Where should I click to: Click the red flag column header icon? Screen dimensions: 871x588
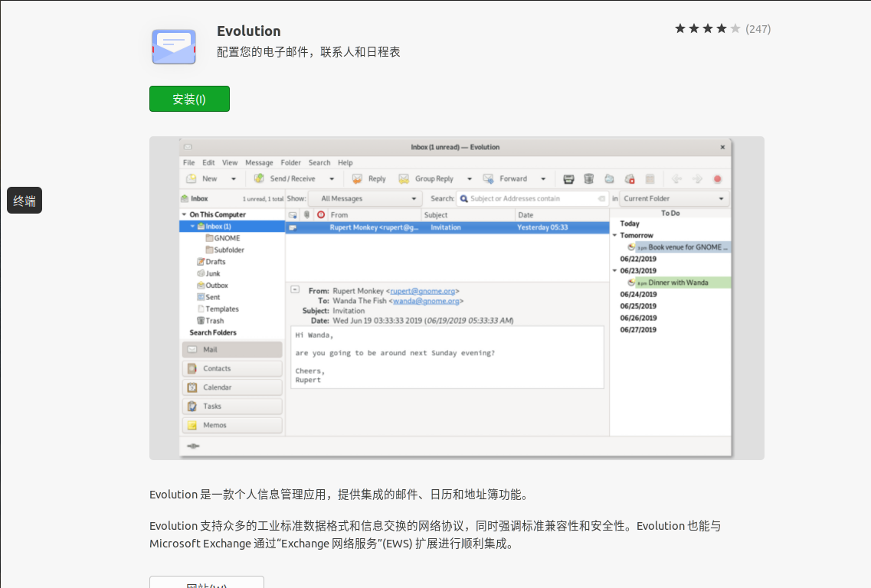point(321,215)
